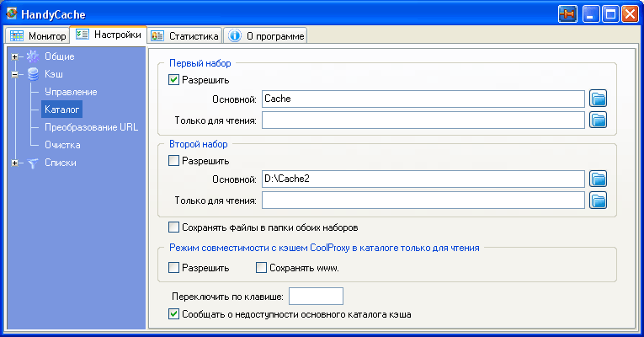Viewport: 644px width, 337px height.
Task: Open the Очистка settings page
Action: (62, 145)
